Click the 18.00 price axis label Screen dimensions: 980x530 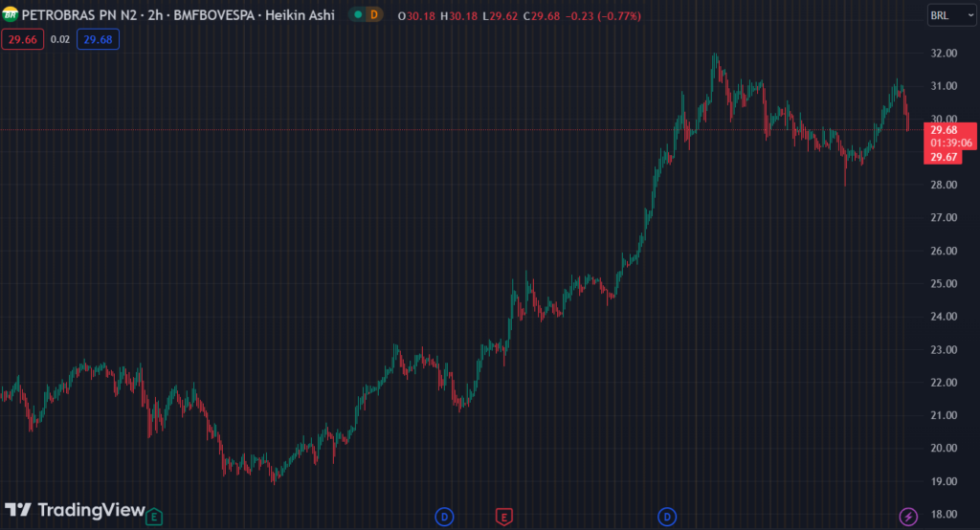point(944,514)
